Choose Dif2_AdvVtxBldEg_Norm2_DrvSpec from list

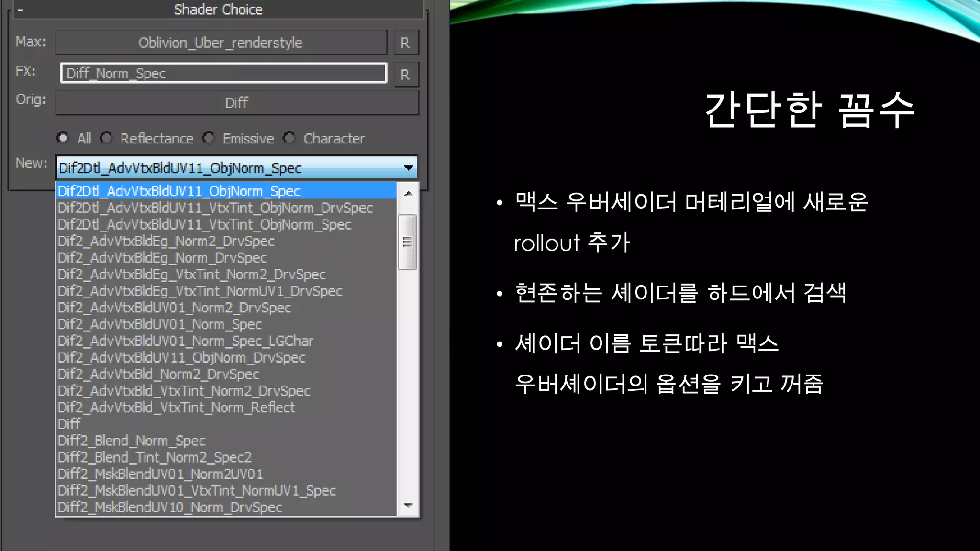166,241
